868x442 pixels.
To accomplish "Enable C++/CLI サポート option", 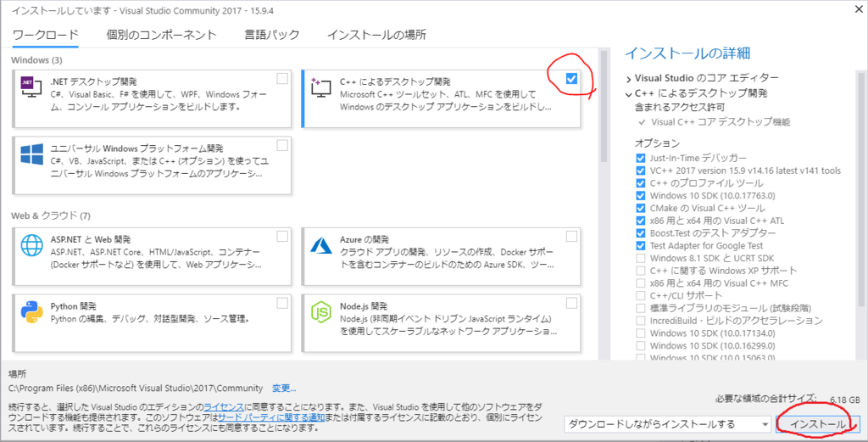I will (641, 295).
